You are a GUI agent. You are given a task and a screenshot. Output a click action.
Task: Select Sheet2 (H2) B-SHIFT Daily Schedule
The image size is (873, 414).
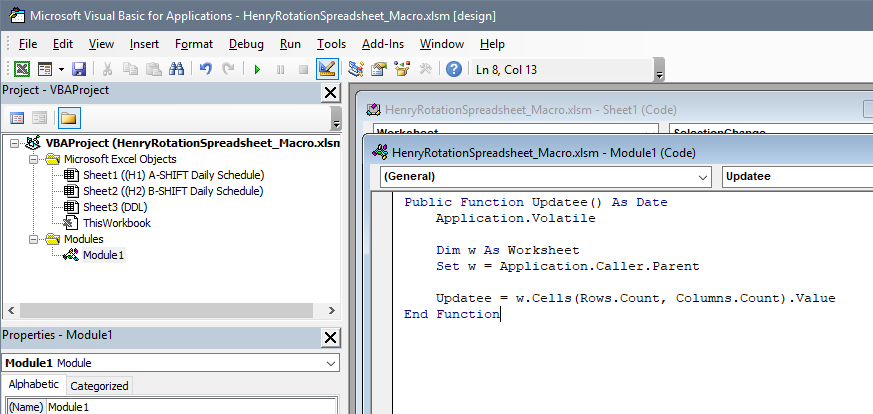(x=173, y=191)
